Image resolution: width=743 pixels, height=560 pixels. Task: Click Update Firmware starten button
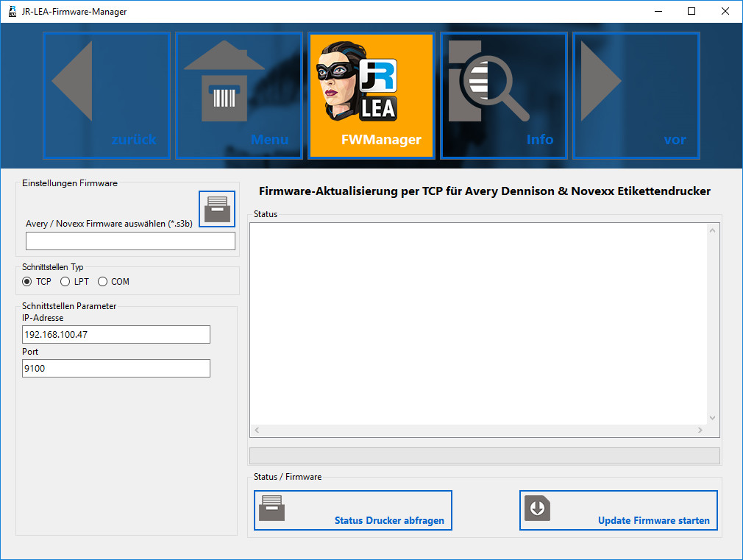point(618,511)
